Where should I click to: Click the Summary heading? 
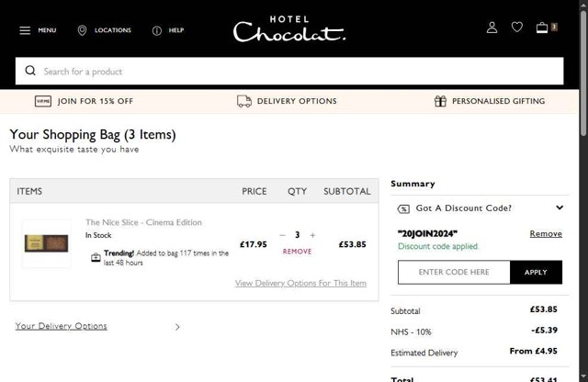[x=413, y=184]
